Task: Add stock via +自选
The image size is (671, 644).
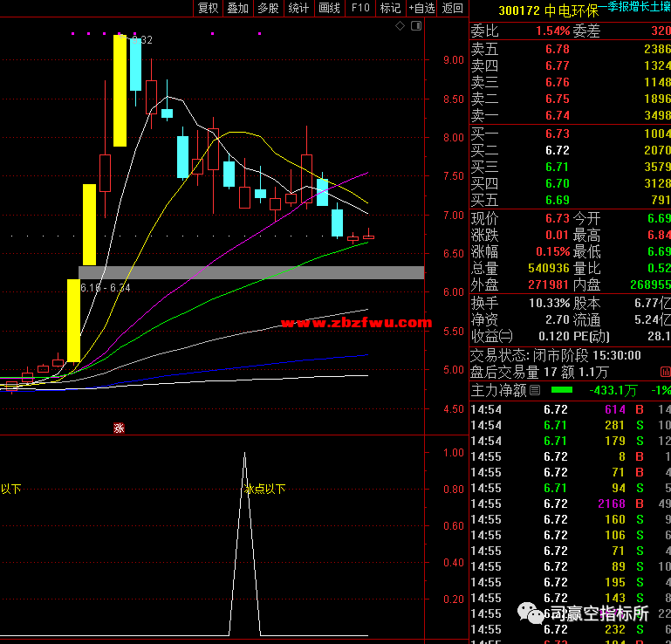Action: click(421, 8)
